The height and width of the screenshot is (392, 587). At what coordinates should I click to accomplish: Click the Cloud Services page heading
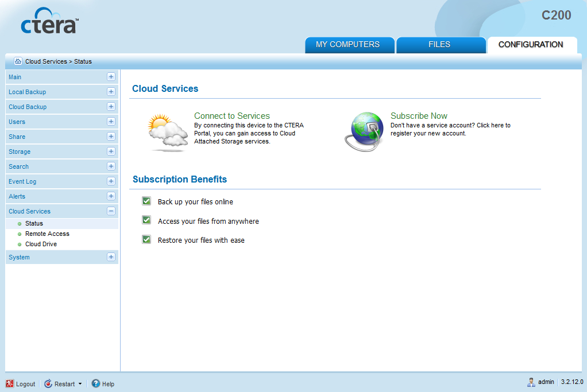click(165, 88)
